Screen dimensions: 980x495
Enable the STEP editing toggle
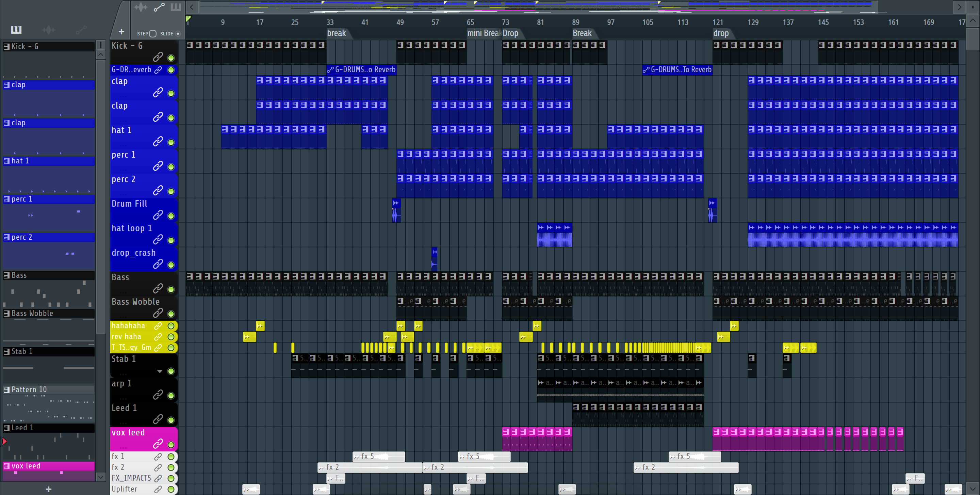pyautogui.click(x=153, y=33)
